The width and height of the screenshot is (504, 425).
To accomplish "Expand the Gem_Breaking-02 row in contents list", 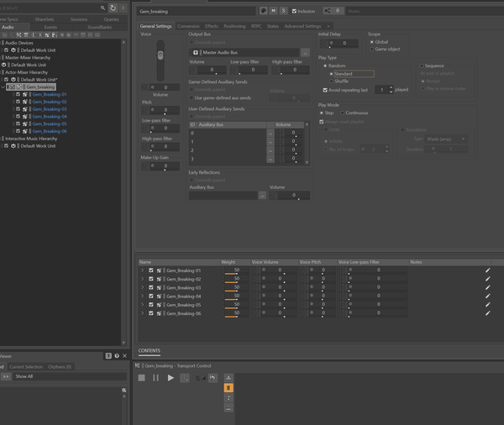I will (x=143, y=279).
